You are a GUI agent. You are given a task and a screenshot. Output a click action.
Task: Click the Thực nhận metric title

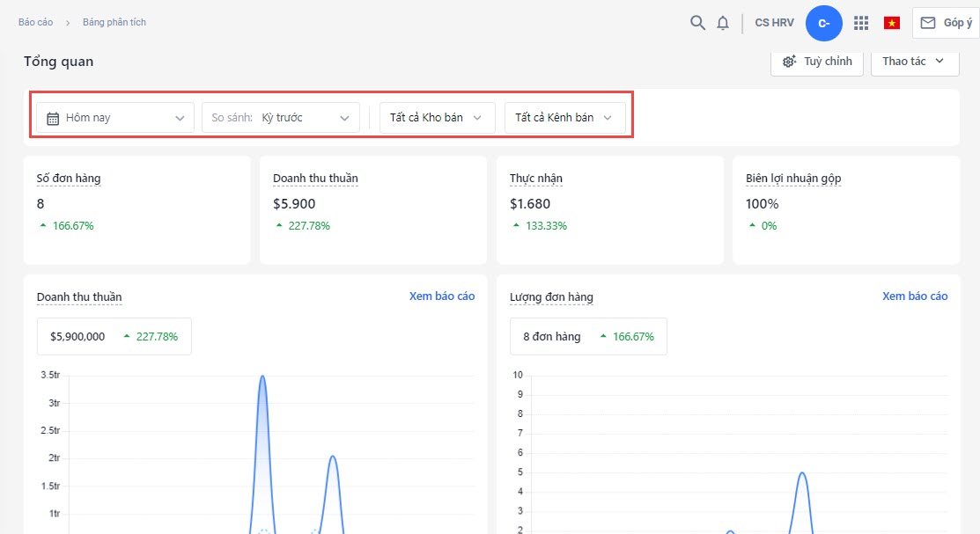click(x=535, y=179)
